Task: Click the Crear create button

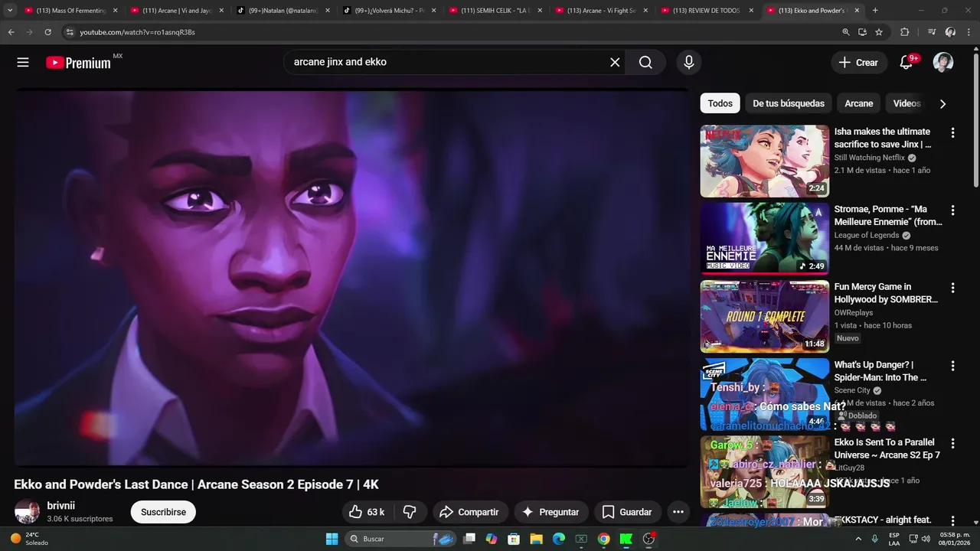Action: [x=858, y=63]
